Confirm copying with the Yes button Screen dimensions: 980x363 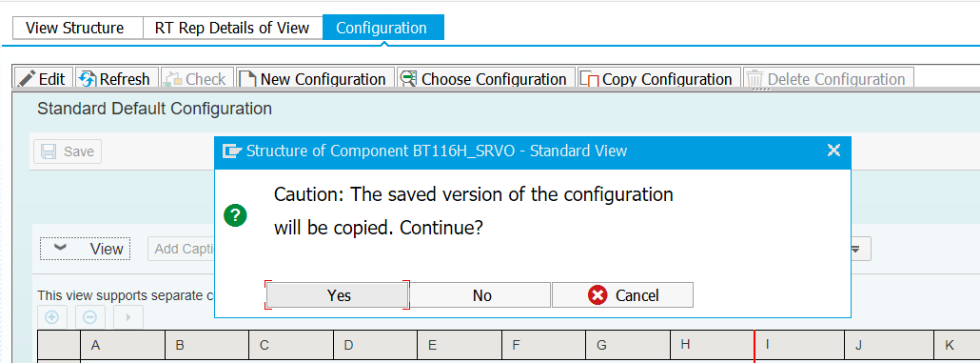(338, 294)
